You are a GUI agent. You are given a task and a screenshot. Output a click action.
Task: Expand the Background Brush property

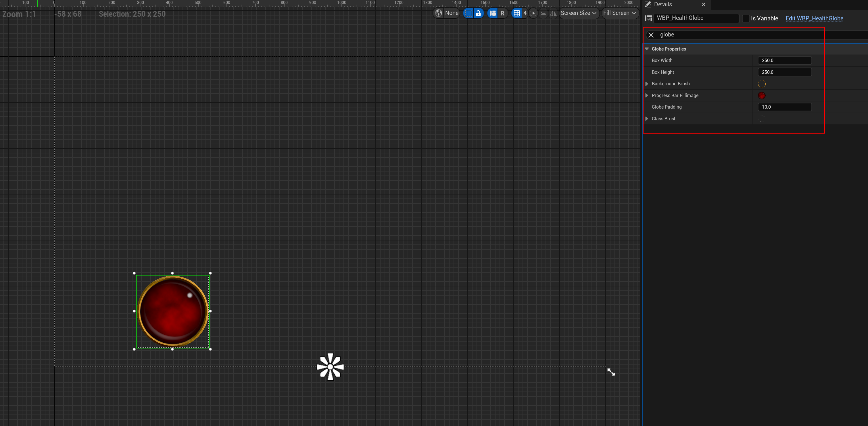pos(647,84)
